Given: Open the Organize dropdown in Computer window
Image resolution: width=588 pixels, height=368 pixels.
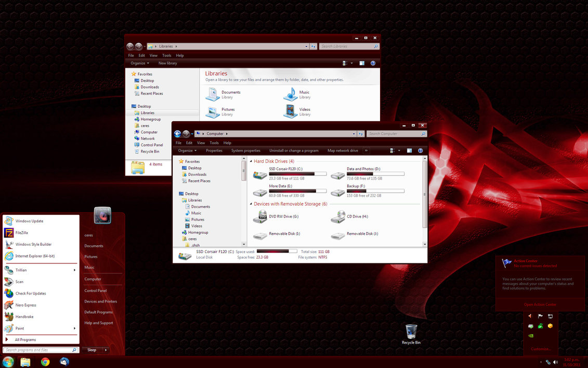Looking at the screenshot, I should click(187, 150).
